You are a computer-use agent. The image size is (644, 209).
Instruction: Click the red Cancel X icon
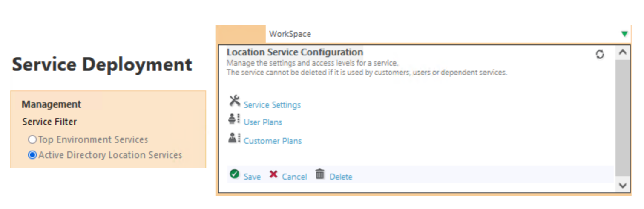[x=273, y=174]
